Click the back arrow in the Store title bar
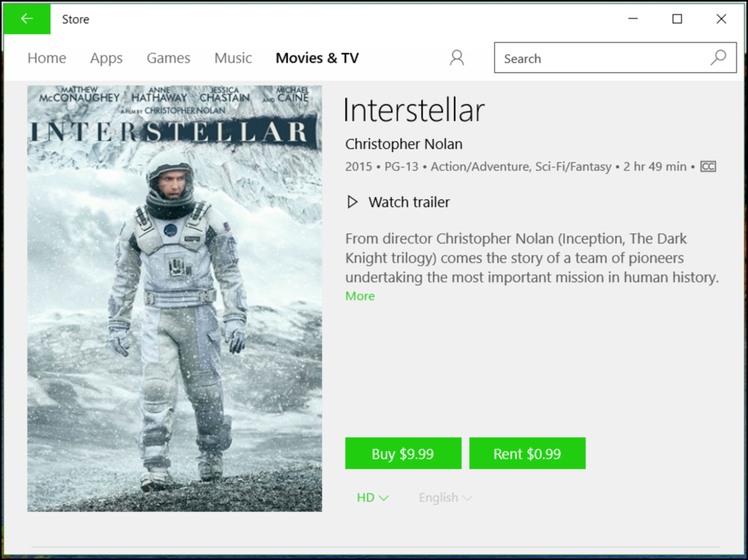 tap(26, 19)
